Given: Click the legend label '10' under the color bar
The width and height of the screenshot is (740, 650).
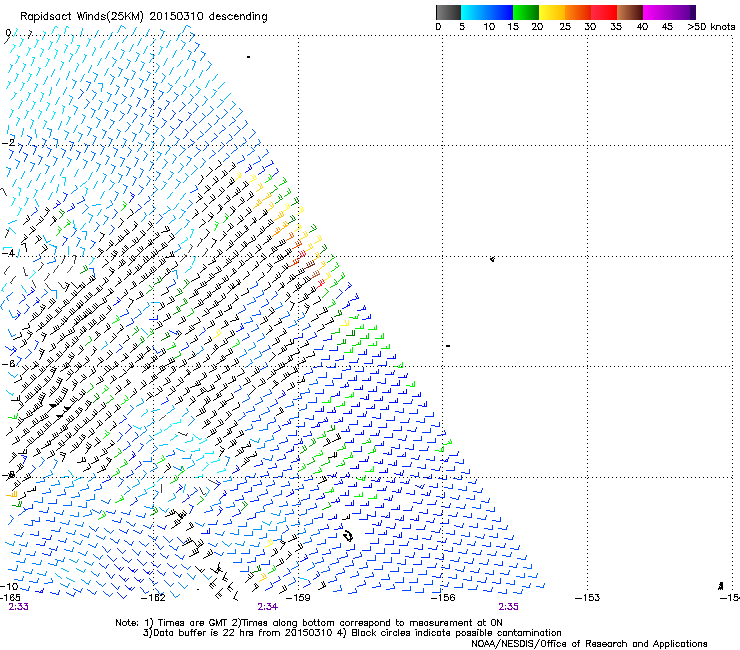Looking at the screenshot, I should tap(489, 27).
